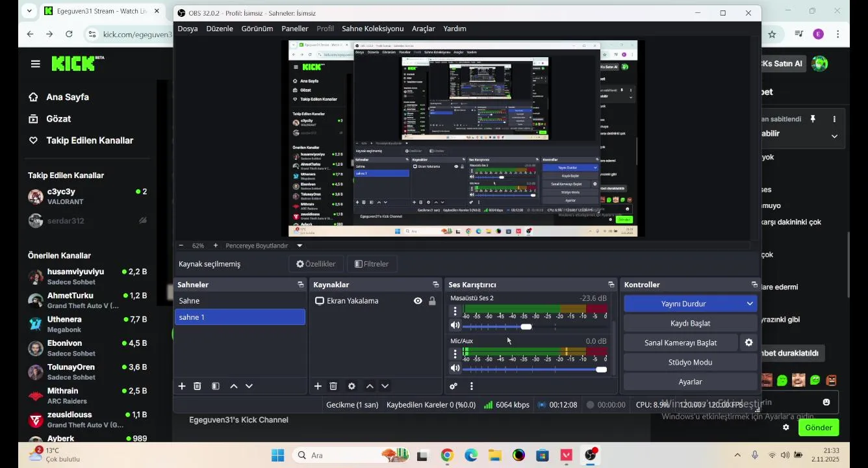Open Ayarlar in the Kontroller panel

690,382
